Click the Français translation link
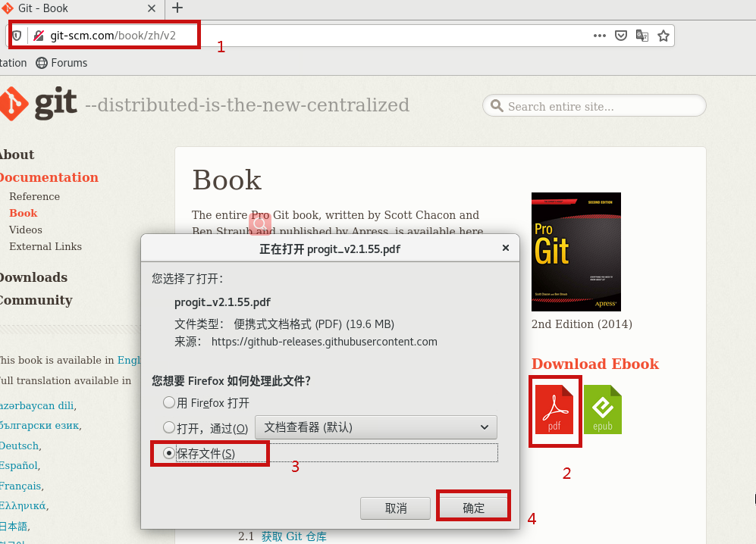This screenshot has width=756, height=544. [20, 486]
